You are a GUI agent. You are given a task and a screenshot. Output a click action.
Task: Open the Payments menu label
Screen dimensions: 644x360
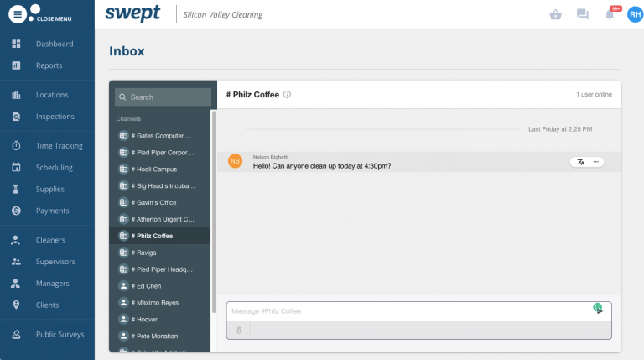53,211
